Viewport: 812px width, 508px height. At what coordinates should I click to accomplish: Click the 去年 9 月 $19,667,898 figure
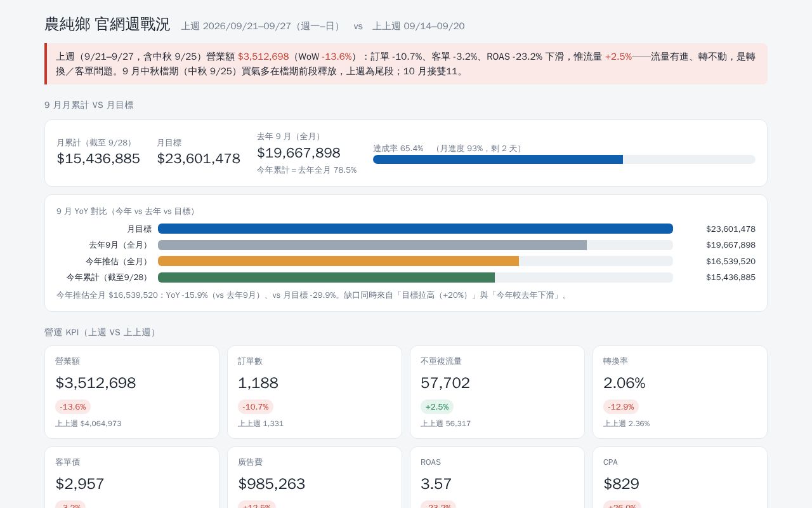[299, 152]
